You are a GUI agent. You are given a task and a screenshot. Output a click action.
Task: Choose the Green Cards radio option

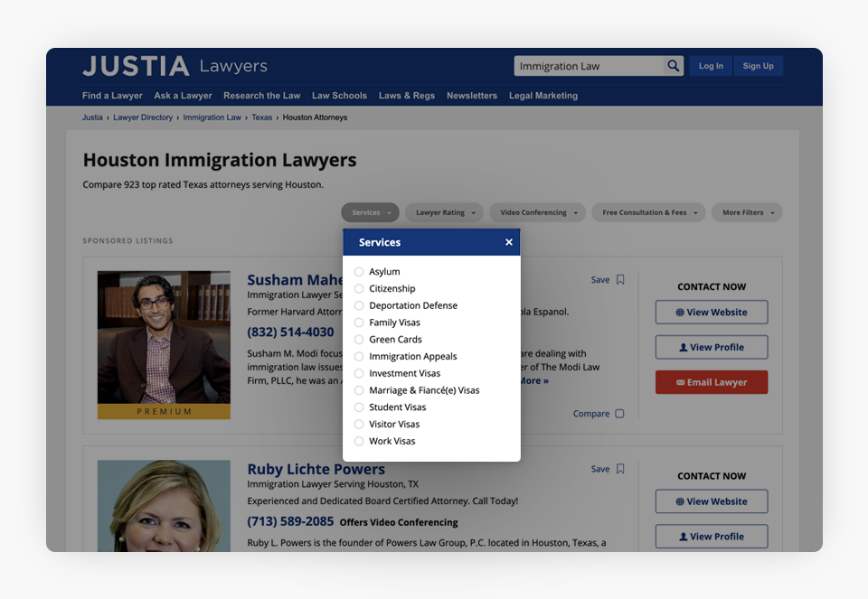click(x=359, y=340)
